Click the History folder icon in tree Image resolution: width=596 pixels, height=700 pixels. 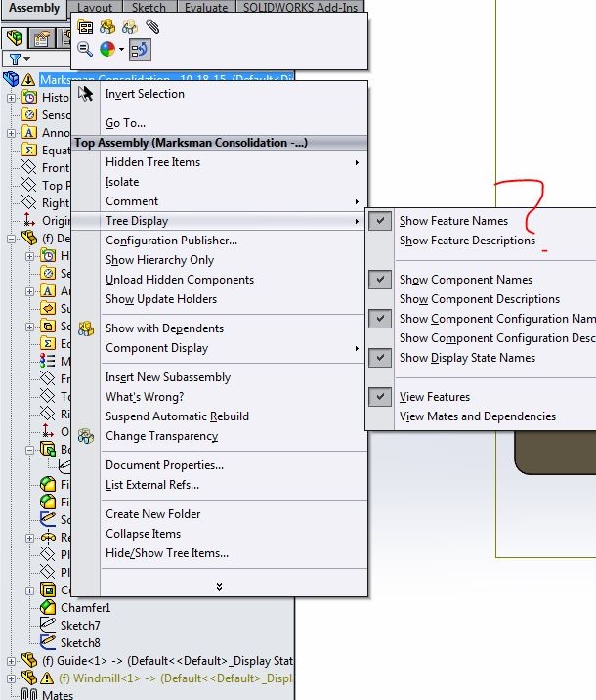coord(29,98)
